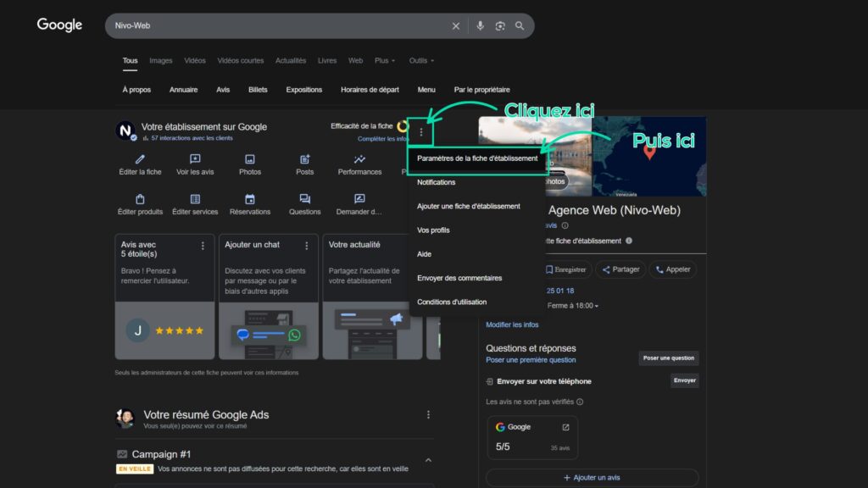The width and height of the screenshot is (868, 488).
Task: Go to the Google logo homepage
Action: click(x=60, y=25)
